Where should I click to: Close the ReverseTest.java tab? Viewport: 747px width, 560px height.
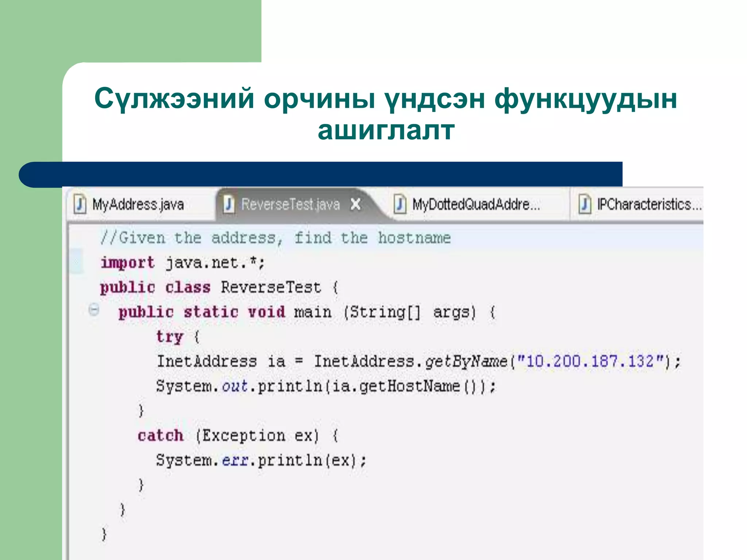coord(355,204)
